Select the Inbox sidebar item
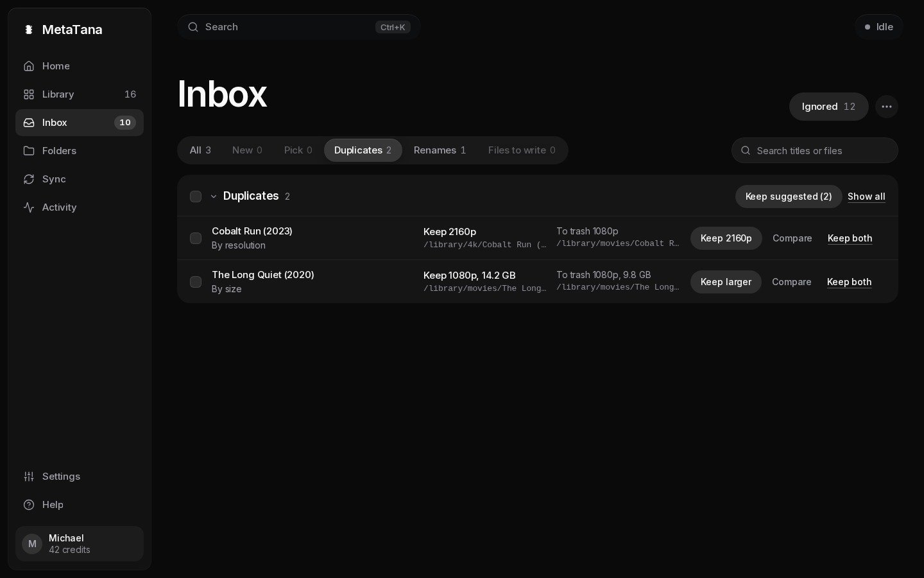This screenshot has width=924, height=578. [80, 123]
